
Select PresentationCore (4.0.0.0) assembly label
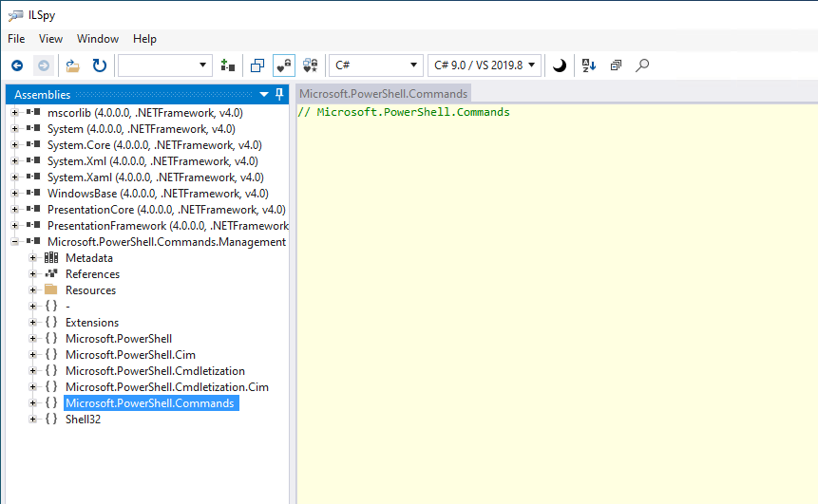(166, 210)
